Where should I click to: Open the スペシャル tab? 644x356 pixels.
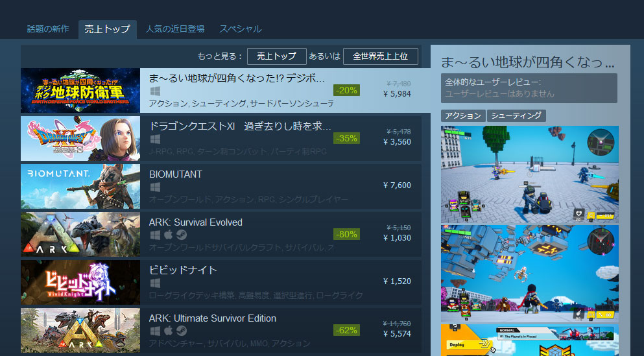pyautogui.click(x=240, y=29)
